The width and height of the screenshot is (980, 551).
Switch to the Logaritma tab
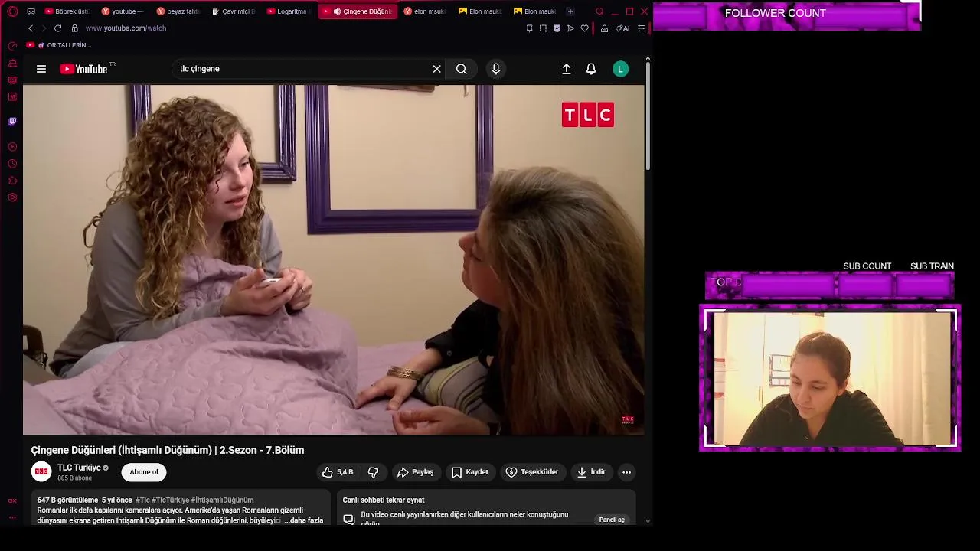(x=289, y=11)
